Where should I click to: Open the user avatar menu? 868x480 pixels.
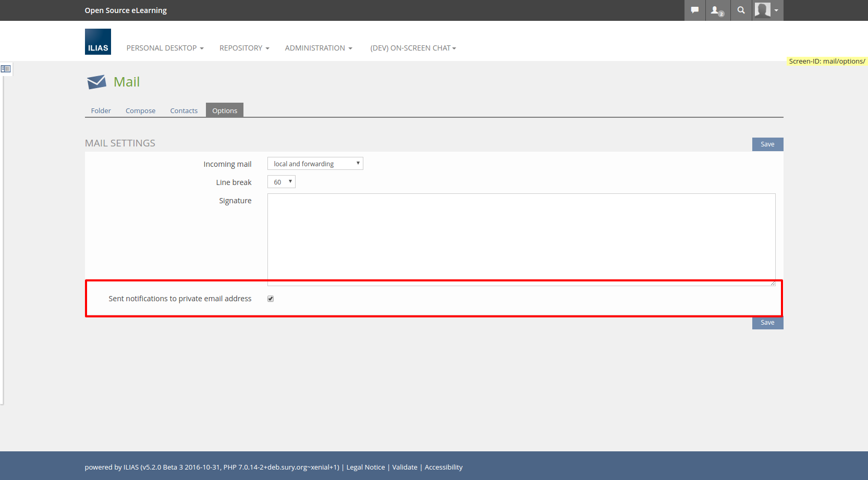[x=767, y=10]
